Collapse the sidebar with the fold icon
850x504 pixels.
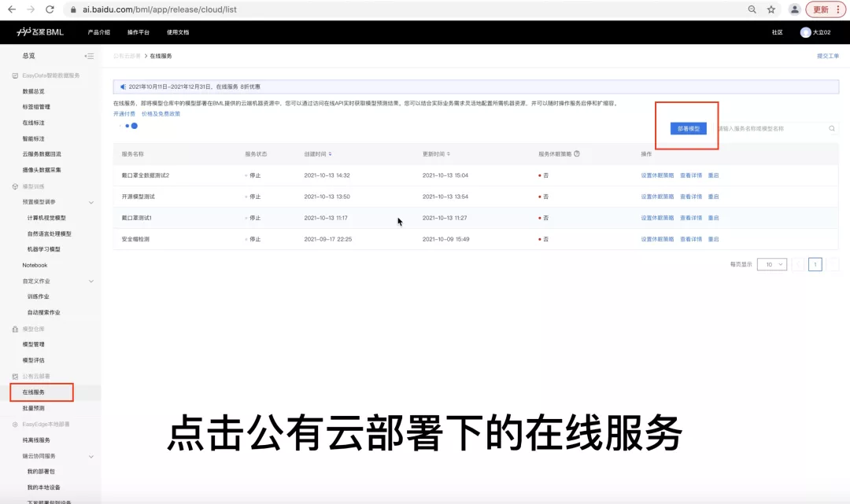90,56
